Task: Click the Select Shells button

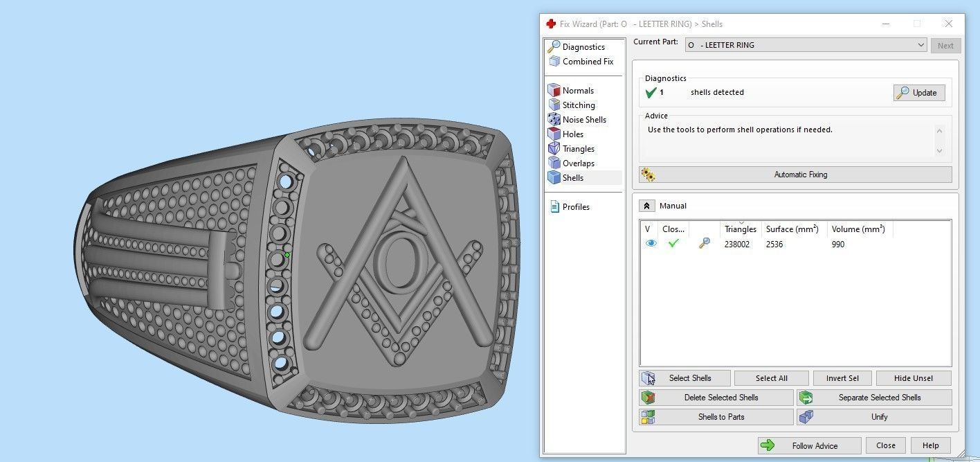Action: point(685,378)
